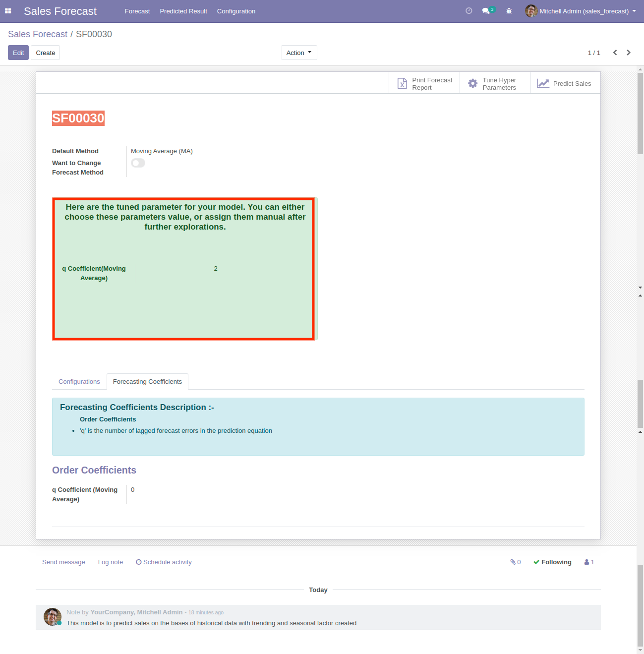Click the attachments paperclip counter
644x654 pixels.
click(516, 562)
